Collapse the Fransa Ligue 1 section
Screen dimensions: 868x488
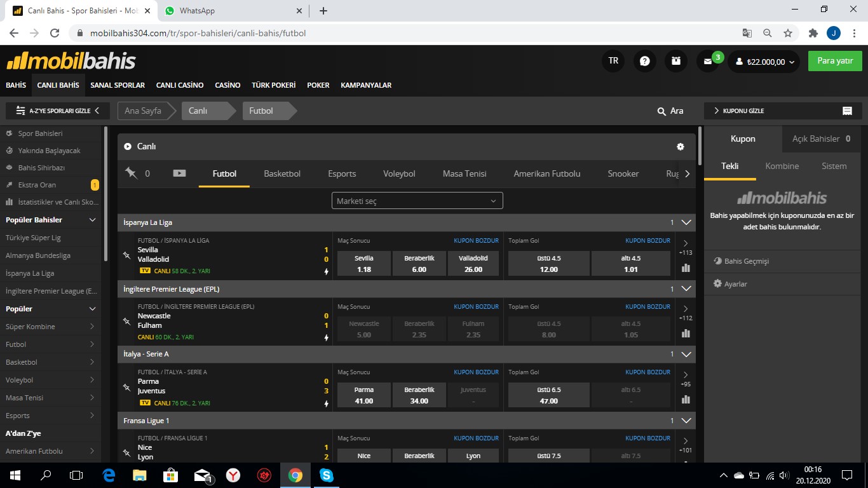coord(686,420)
